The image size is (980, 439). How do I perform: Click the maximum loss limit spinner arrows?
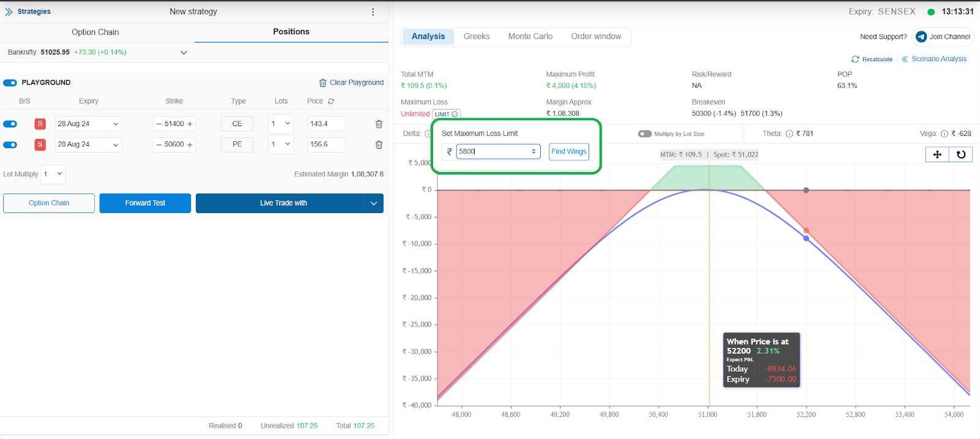(x=533, y=151)
